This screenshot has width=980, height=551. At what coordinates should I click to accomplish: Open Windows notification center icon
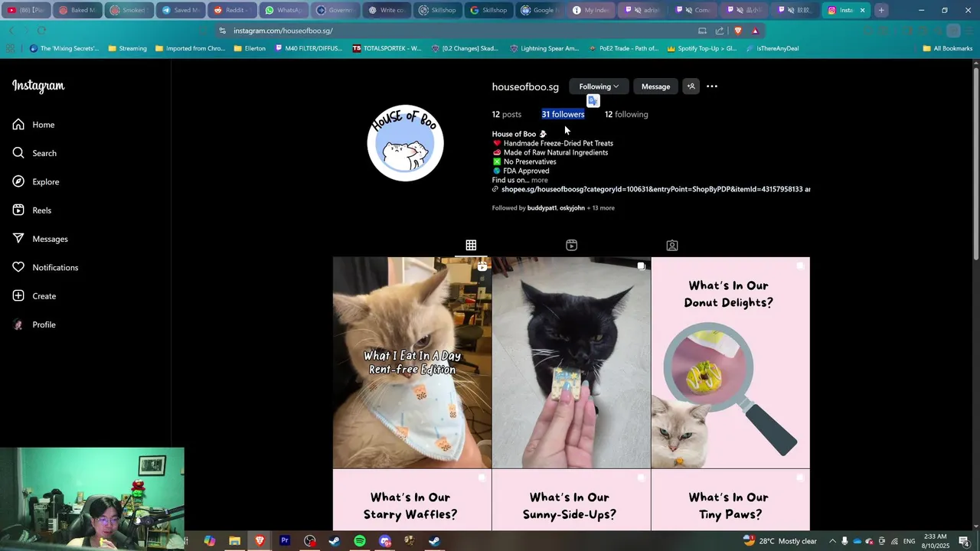(964, 541)
